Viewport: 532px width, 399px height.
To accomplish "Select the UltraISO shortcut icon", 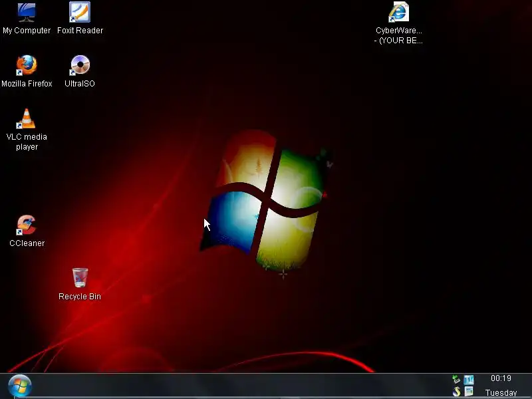I will point(80,65).
